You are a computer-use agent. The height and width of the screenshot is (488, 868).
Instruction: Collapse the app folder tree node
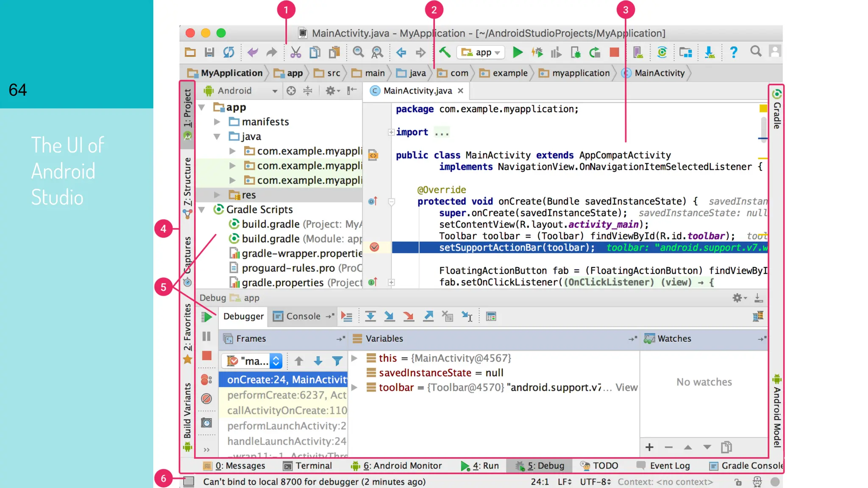click(202, 108)
